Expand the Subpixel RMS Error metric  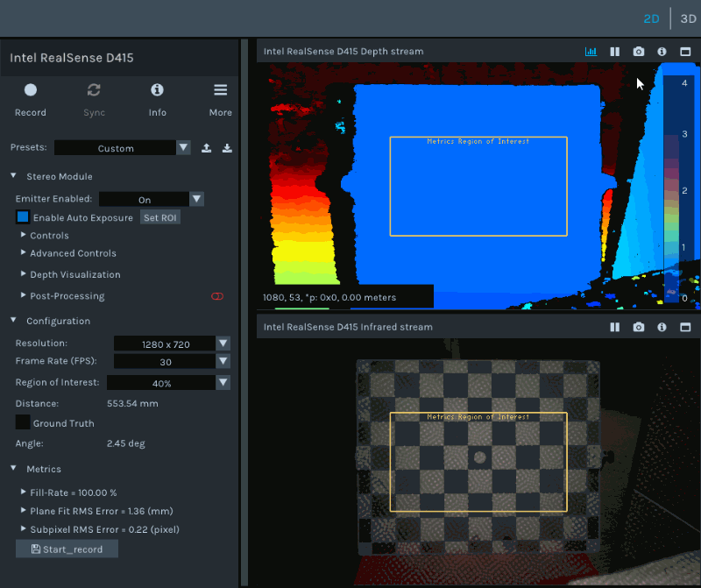[x=24, y=528]
